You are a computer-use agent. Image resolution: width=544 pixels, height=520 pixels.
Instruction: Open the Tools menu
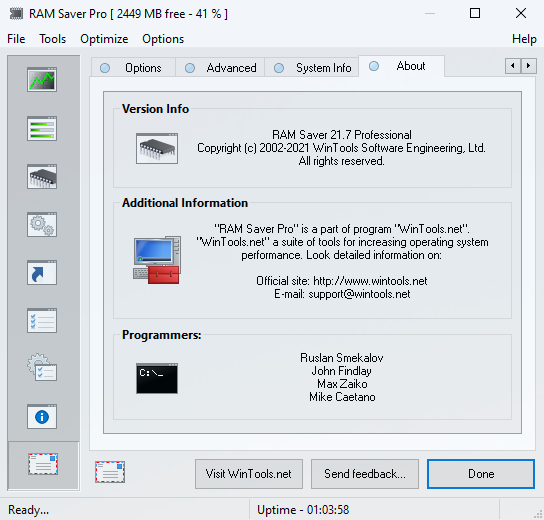click(x=52, y=39)
